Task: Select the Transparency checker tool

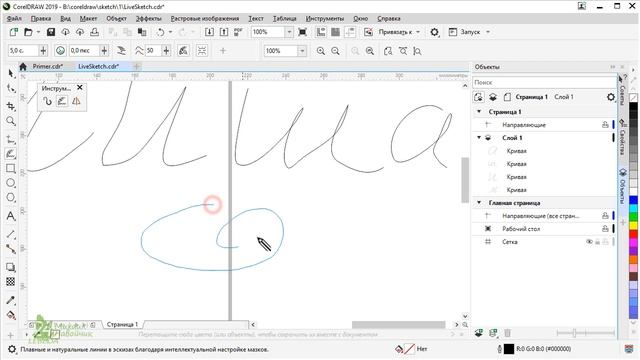Action: 11,282
